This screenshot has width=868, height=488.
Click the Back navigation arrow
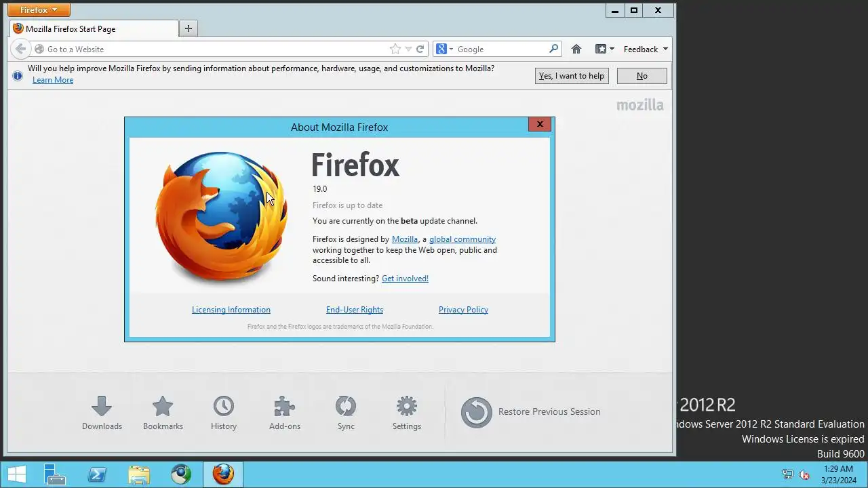tap(21, 49)
